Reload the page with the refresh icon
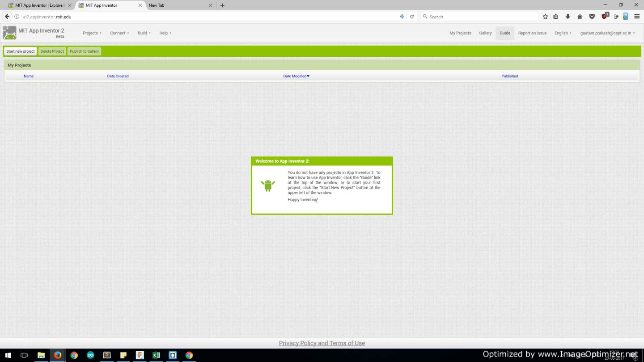Viewport: 644px width, 362px height. click(x=412, y=17)
